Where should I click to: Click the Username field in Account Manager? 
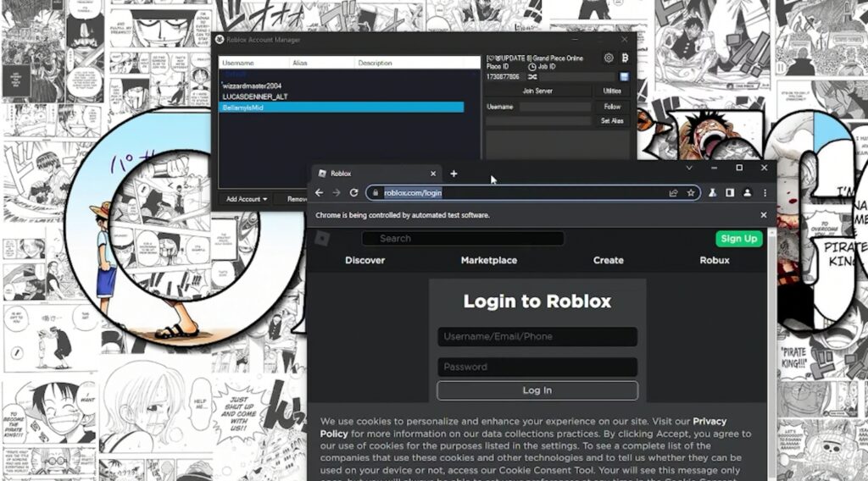554,107
